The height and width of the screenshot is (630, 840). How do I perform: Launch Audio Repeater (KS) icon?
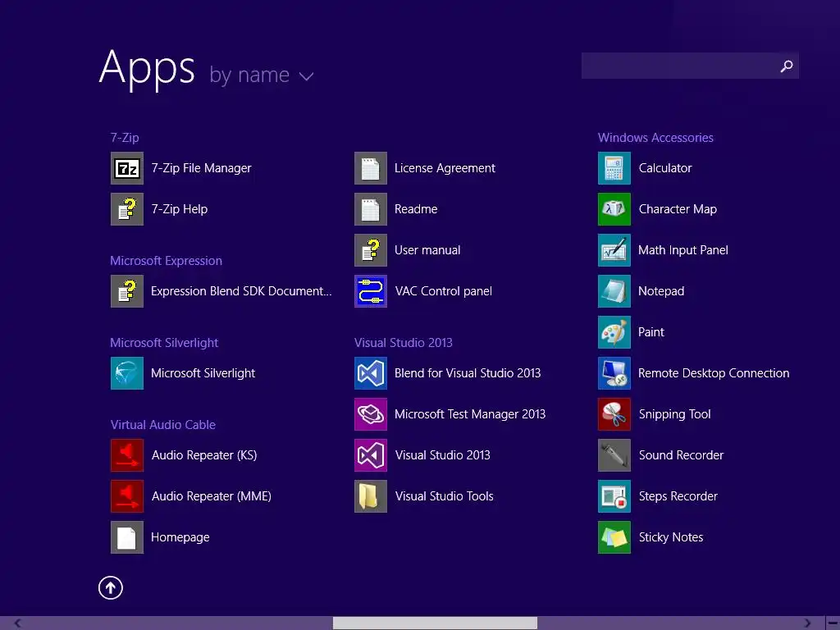tap(127, 455)
